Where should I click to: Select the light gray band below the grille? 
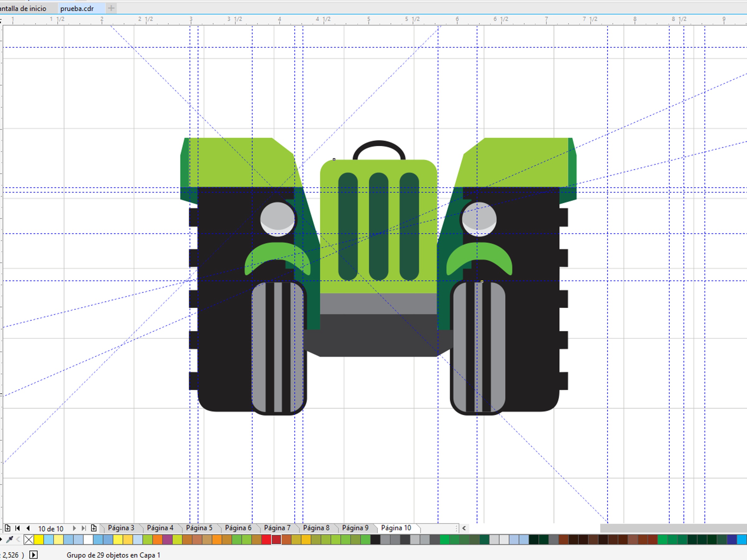point(378,304)
